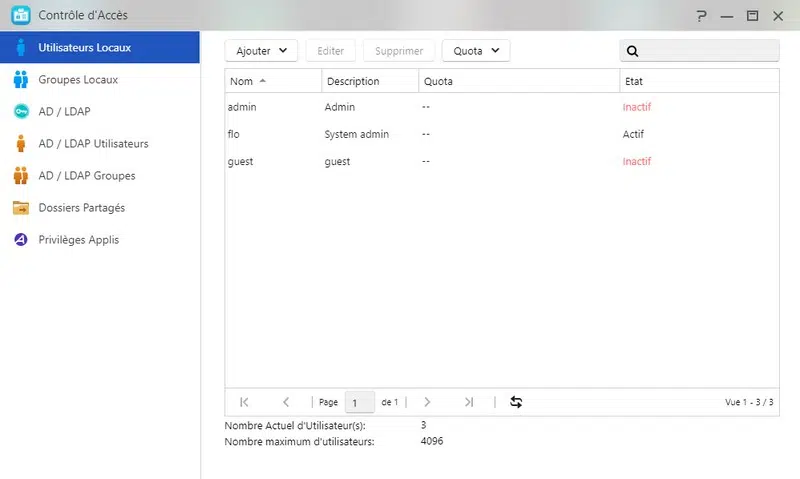
Task: Go to next page of user list
Action: (427, 402)
